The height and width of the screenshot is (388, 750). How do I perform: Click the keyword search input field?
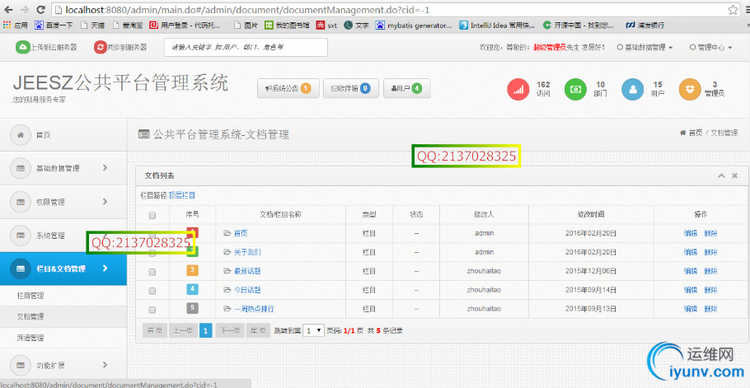point(246,47)
